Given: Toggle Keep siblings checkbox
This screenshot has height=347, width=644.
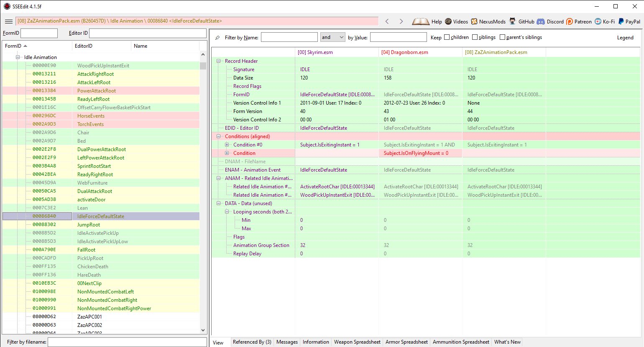Looking at the screenshot, I should 475,37.
